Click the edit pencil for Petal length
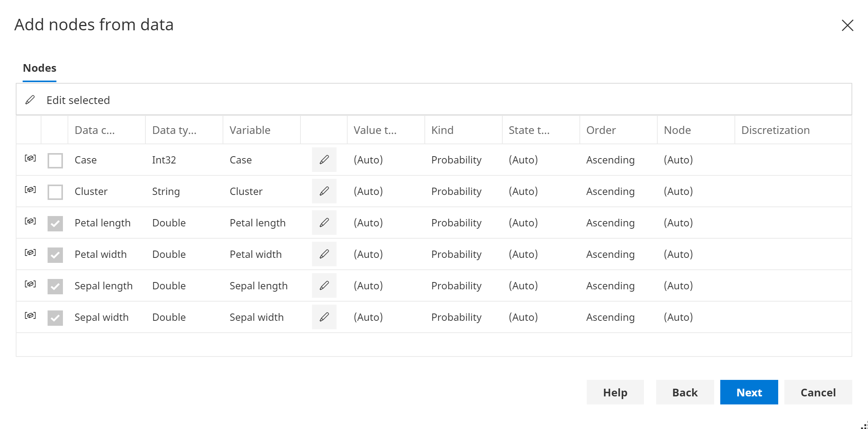This screenshot has width=868, height=429. (324, 223)
